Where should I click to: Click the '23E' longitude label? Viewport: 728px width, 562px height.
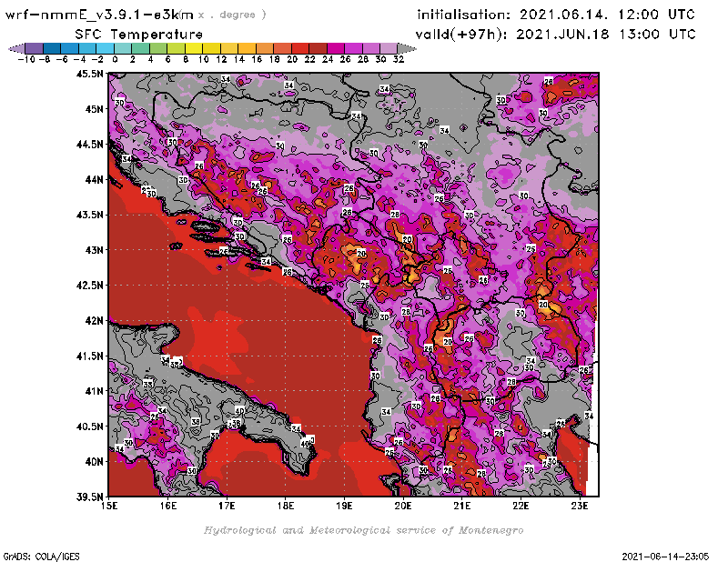[x=580, y=506]
